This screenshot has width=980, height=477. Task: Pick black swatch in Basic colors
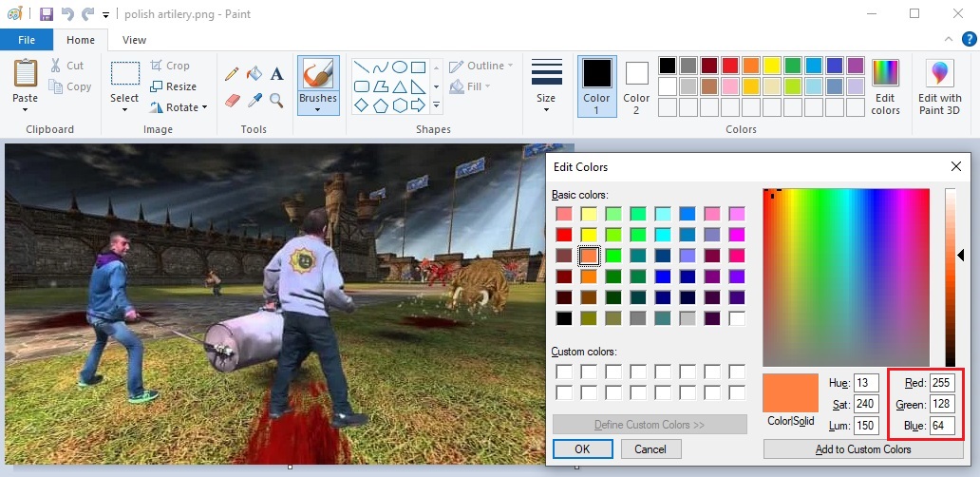click(564, 318)
